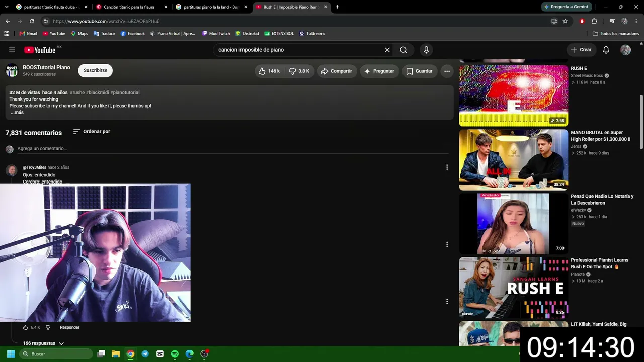The height and width of the screenshot is (362, 644).
Task: Click in the YouTube search input
Action: [299, 50]
